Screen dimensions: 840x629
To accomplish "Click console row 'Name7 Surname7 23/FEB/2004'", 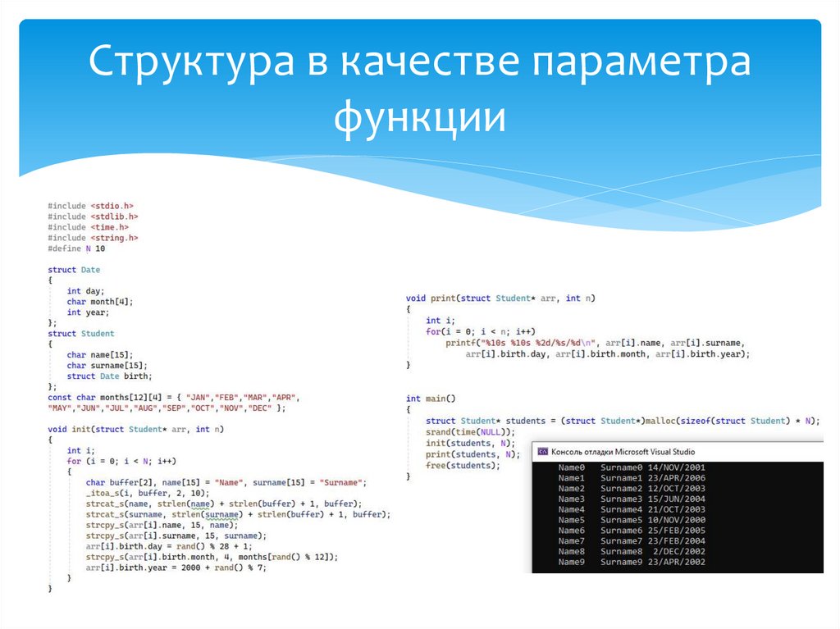I will [632, 541].
